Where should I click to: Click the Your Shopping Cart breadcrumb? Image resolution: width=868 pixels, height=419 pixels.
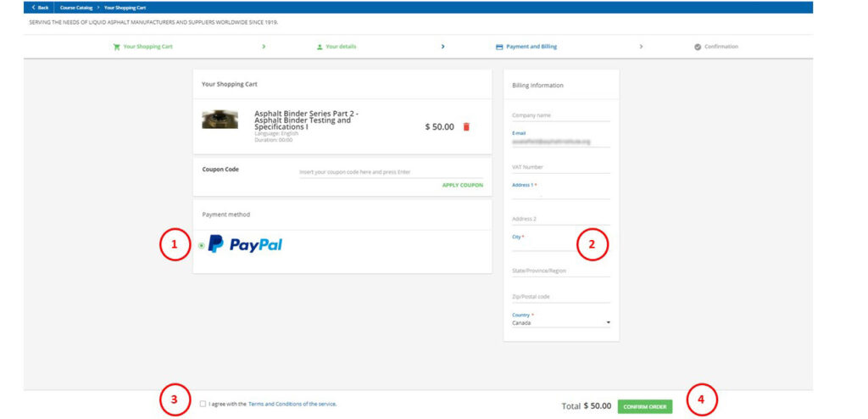pos(125,8)
